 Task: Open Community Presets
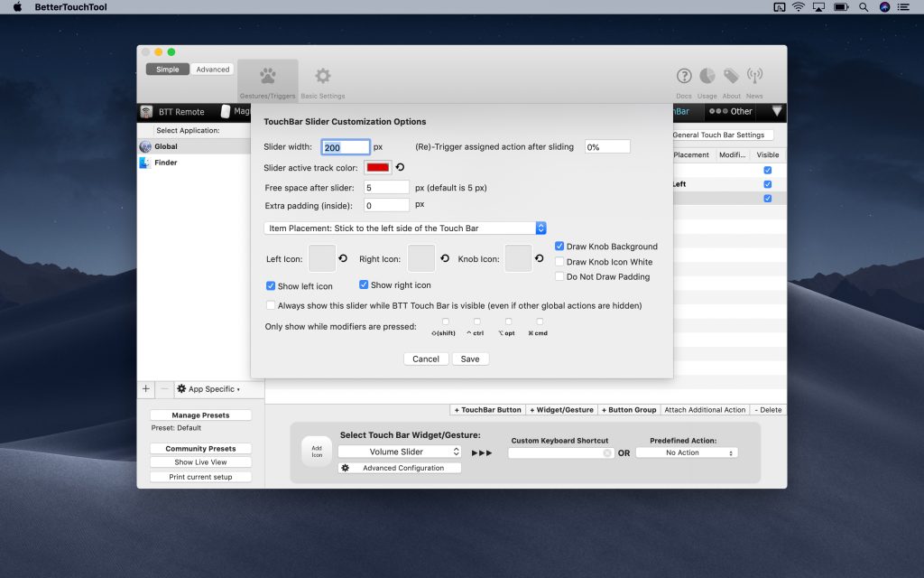point(200,448)
